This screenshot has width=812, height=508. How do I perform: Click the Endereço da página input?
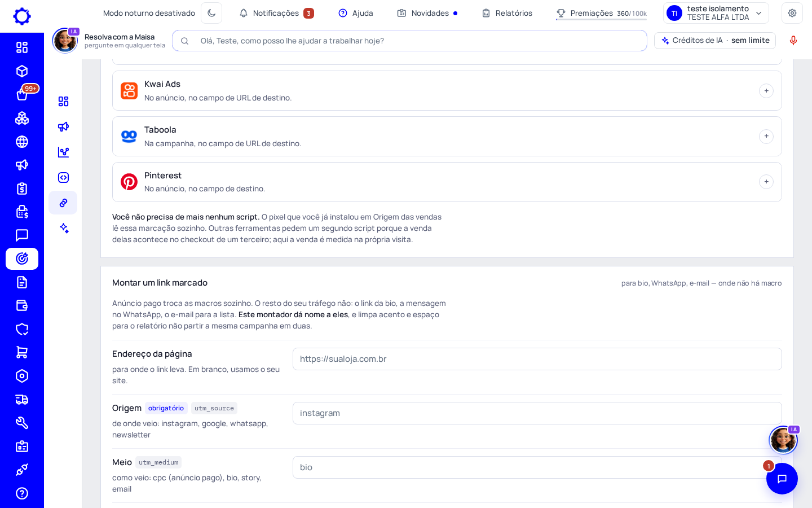pos(537,359)
